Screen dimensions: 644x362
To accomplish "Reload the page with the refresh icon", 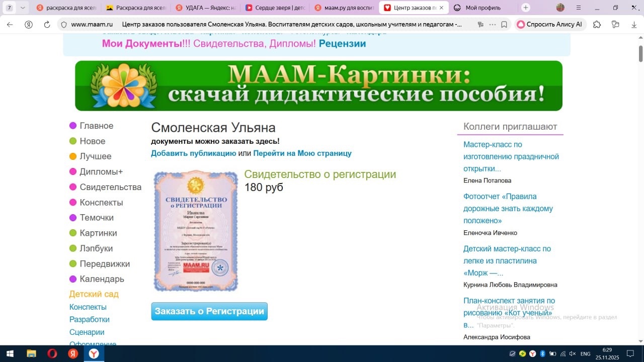I will (47, 25).
